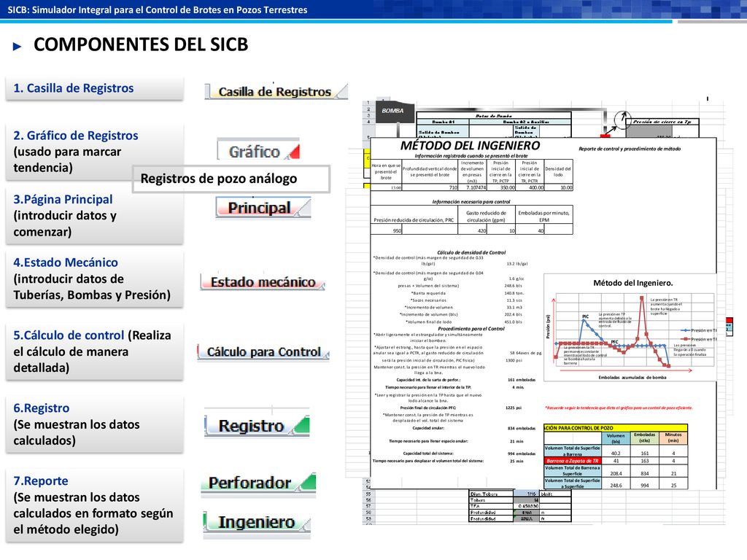Select the Ingeniero sheet tab
The image size is (747, 560).
click(x=258, y=522)
